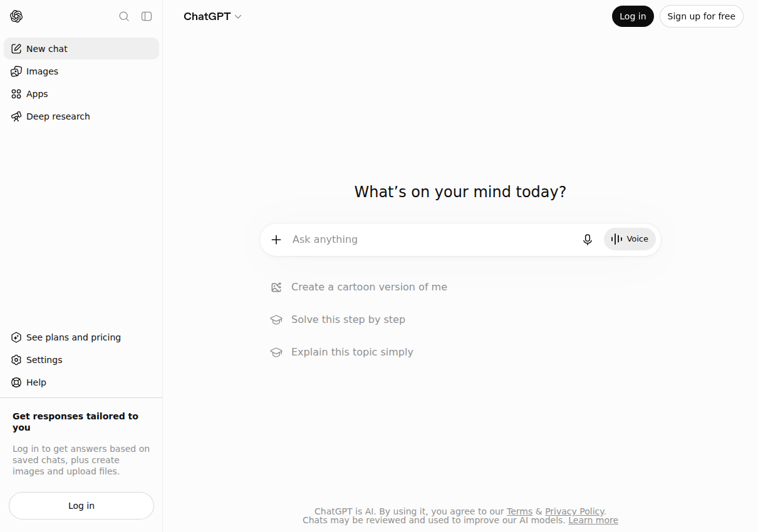Open Deep research from the sidebar
Screen dimensions: 758x532
[x=81, y=116]
